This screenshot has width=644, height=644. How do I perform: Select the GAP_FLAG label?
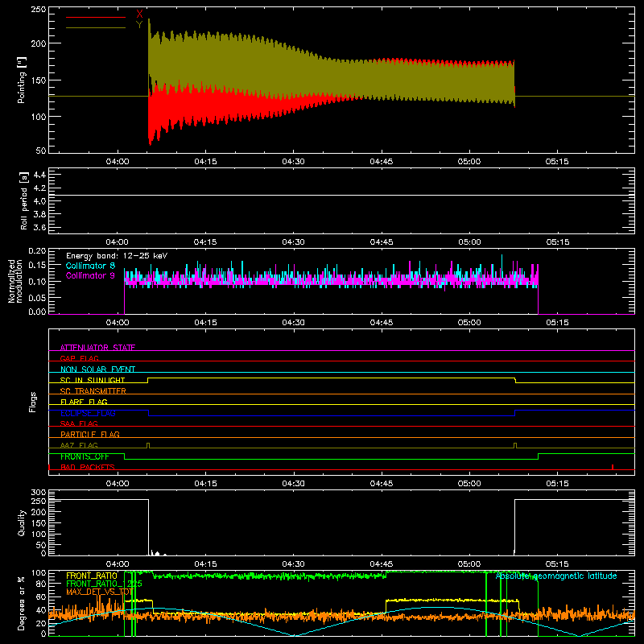[79, 358]
